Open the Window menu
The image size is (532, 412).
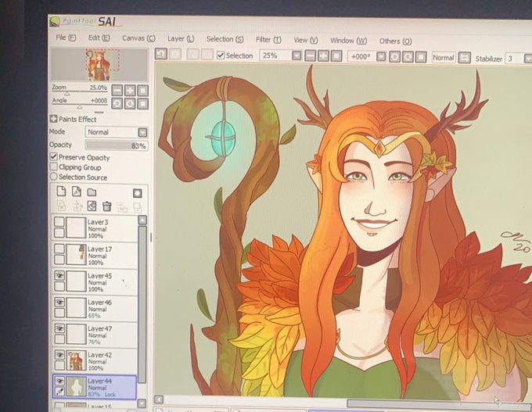(348, 41)
